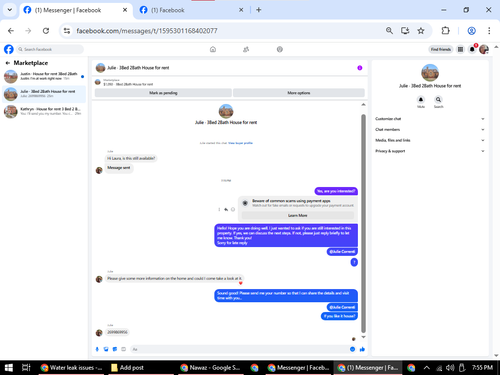
Task: Reply to the scam warning message arrow
Action: [226, 209]
